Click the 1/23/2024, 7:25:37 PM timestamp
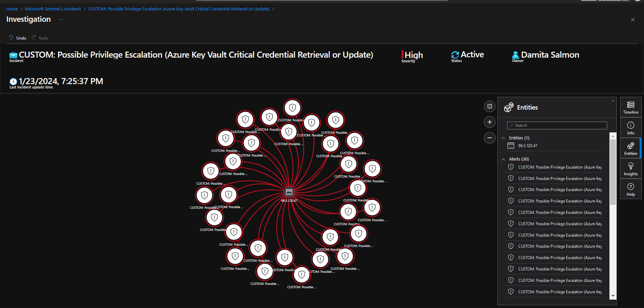 (61, 81)
